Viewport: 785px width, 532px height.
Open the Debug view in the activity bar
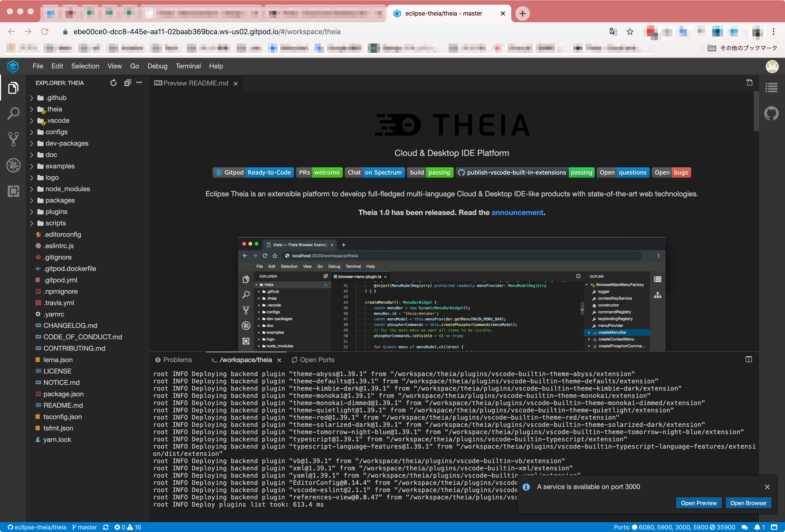pos(13,165)
